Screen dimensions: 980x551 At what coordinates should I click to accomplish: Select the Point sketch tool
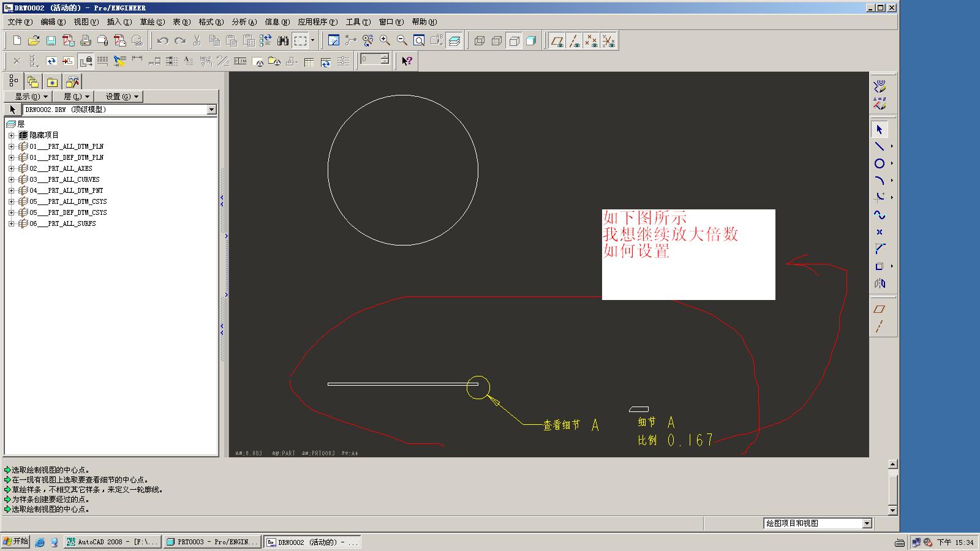click(x=880, y=232)
